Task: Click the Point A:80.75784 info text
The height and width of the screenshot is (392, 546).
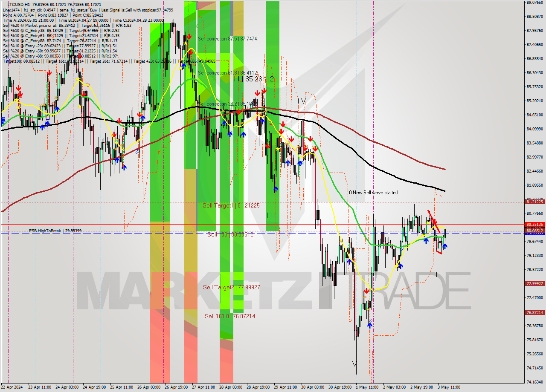Action: (18, 15)
